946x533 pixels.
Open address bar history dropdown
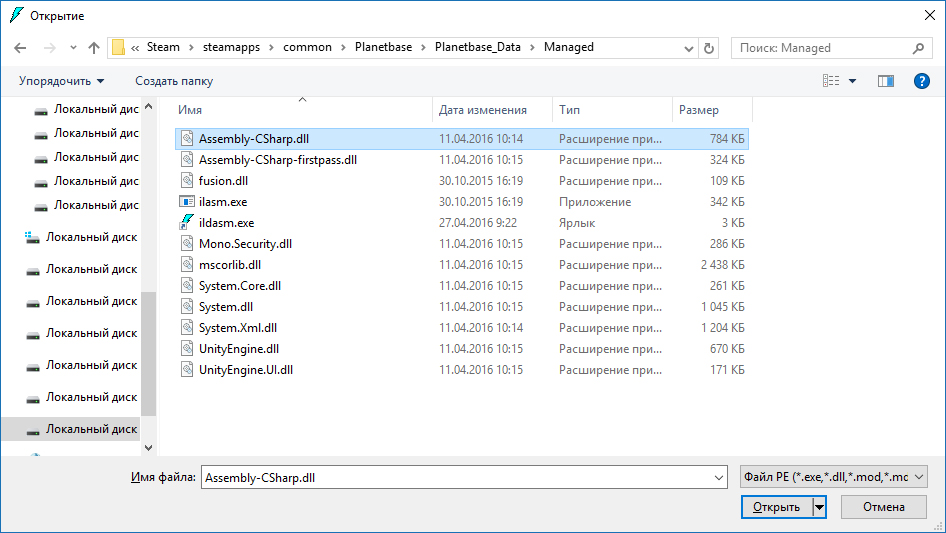tap(688, 48)
